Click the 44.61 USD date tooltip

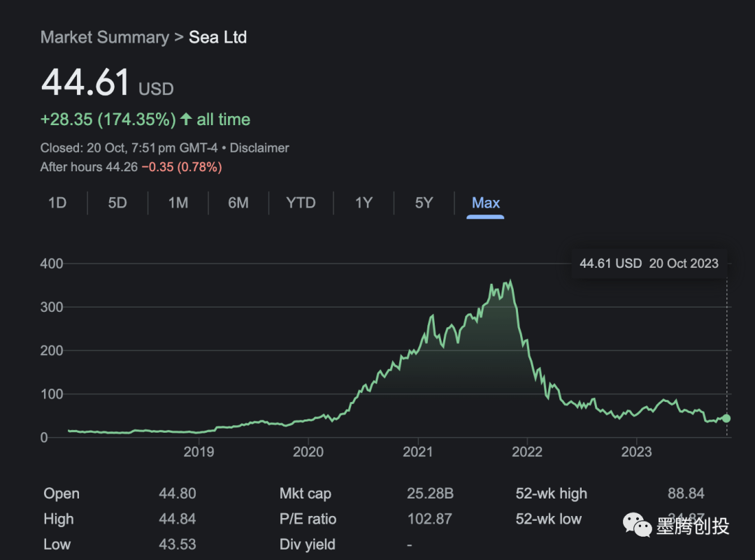(x=649, y=264)
